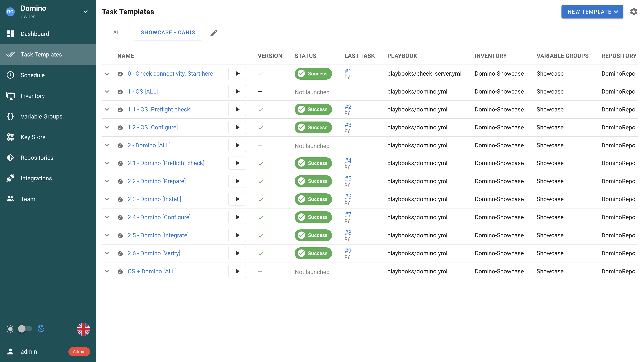The image size is (644, 362).
Task: Open the '0 - Check connectivity. Start here.' link
Action: point(171,74)
